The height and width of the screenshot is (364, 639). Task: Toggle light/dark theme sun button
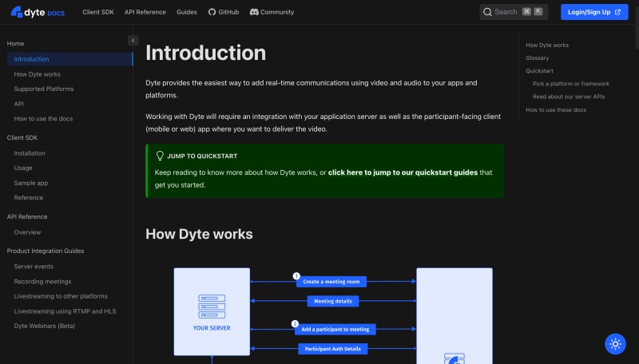[615, 344]
